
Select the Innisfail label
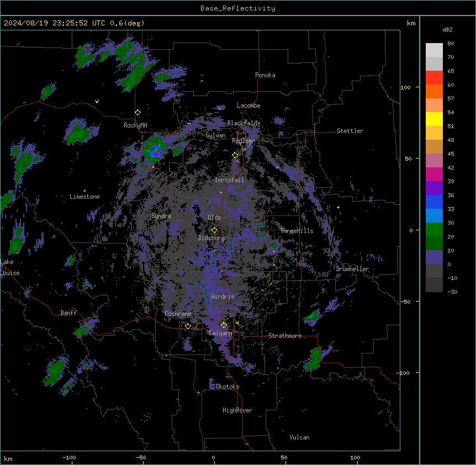(229, 180)
